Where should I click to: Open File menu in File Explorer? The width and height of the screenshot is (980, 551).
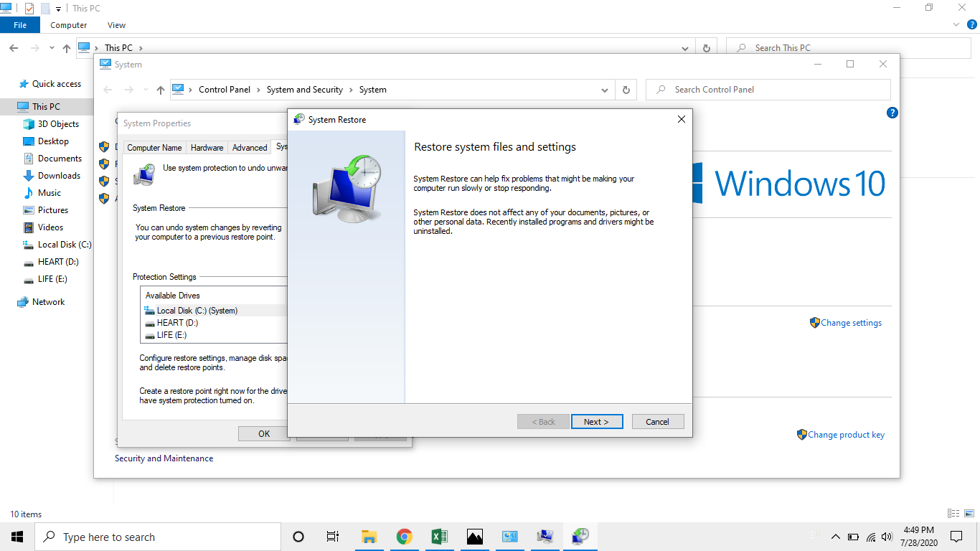[x=20, y=25]
